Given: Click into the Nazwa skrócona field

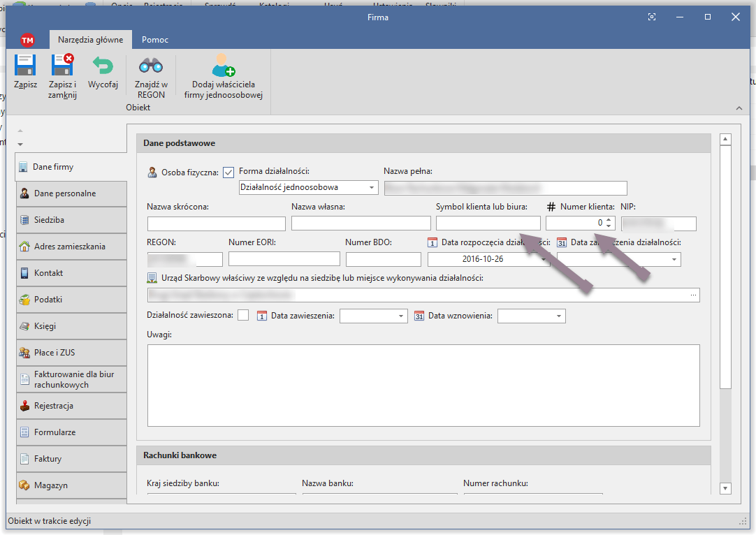Looking at the screenshot, I should pyautogui.click(x=216, y=223).
